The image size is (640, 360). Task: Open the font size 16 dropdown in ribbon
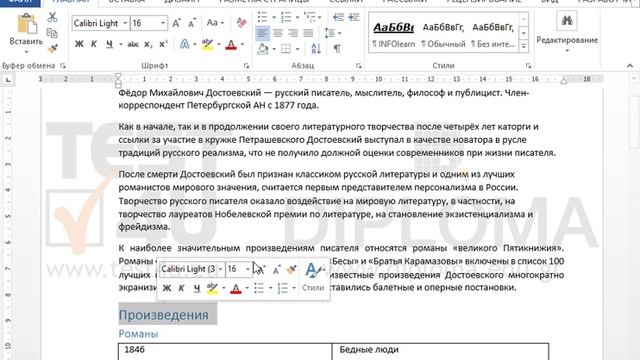[162, 23]
